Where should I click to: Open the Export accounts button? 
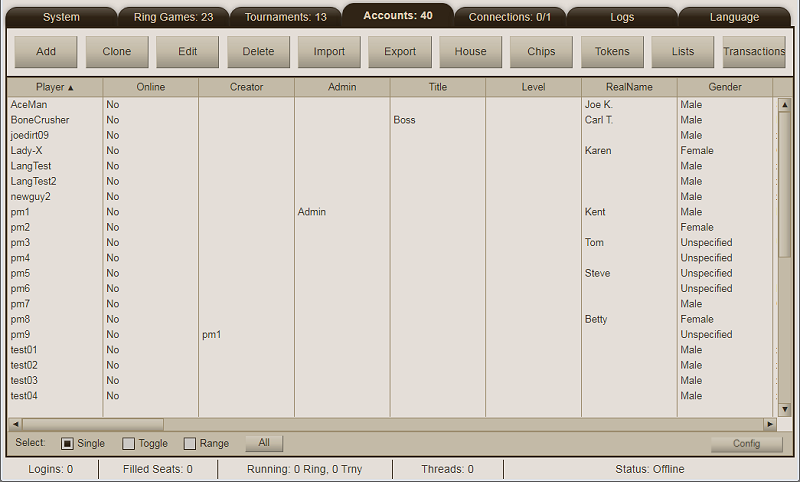[x=400, y=52]
